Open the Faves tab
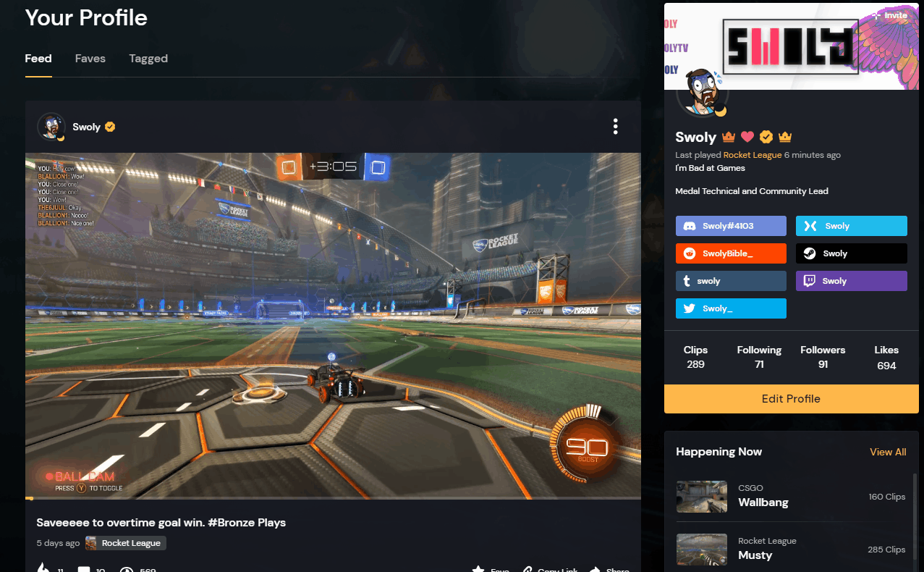This screenshot has width=924, height=572. coord(90,59)
